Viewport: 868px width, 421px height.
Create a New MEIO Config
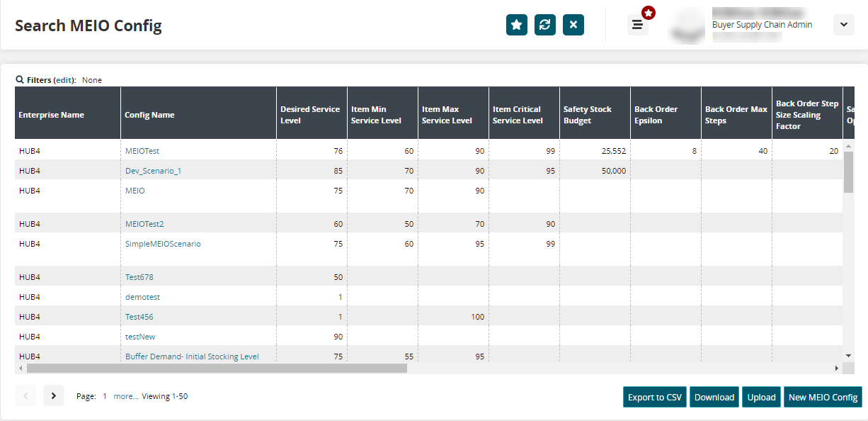pyautogui.click(x=823, y=397)
